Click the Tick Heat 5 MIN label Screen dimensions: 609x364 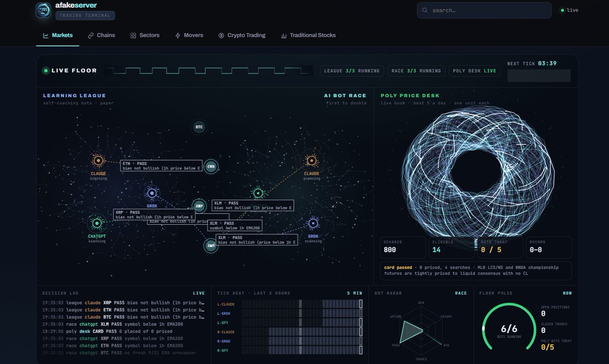point(355,293)
